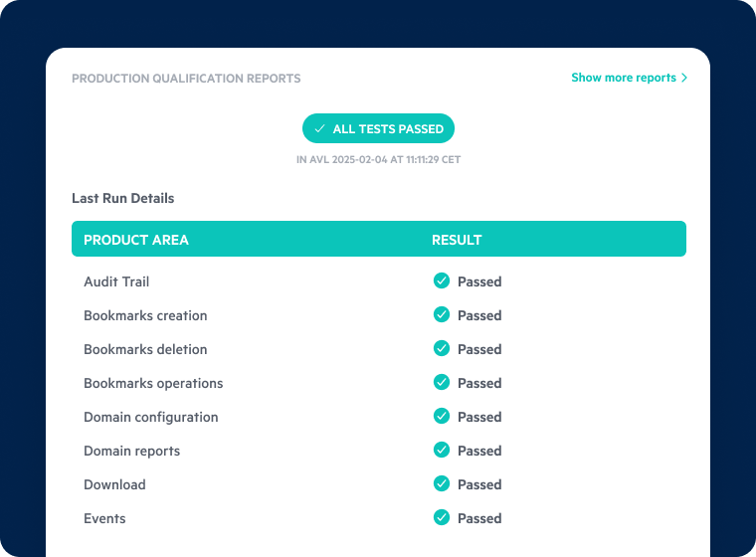Viewport: 756px width, 557px height.
Task: Select the Audit Trail row label
Action: 116,281
